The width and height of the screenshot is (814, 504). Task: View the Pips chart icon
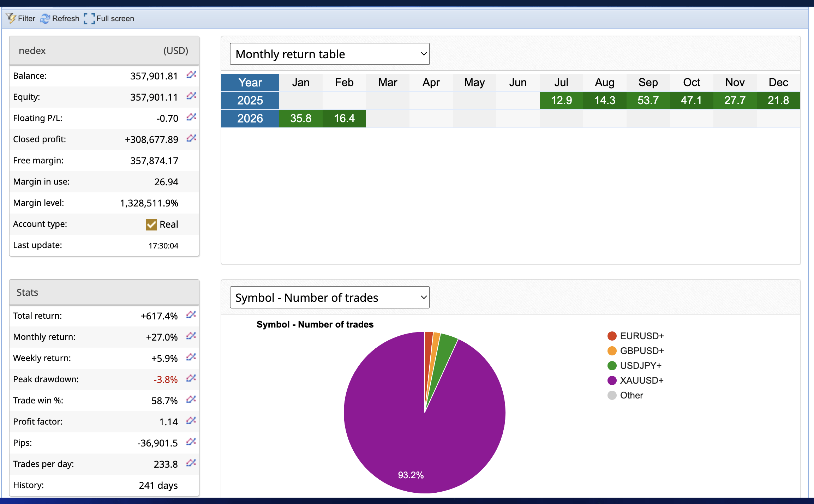point(191,442)
